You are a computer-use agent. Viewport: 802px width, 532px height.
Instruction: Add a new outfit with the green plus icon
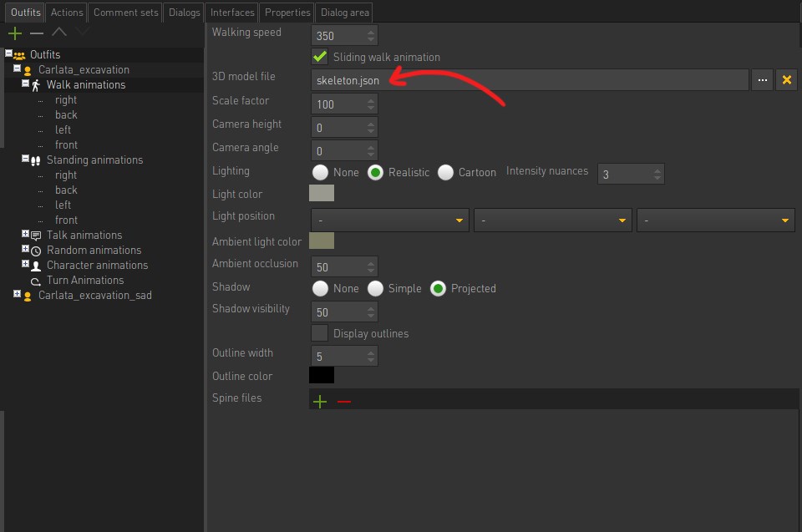(15, 33)
